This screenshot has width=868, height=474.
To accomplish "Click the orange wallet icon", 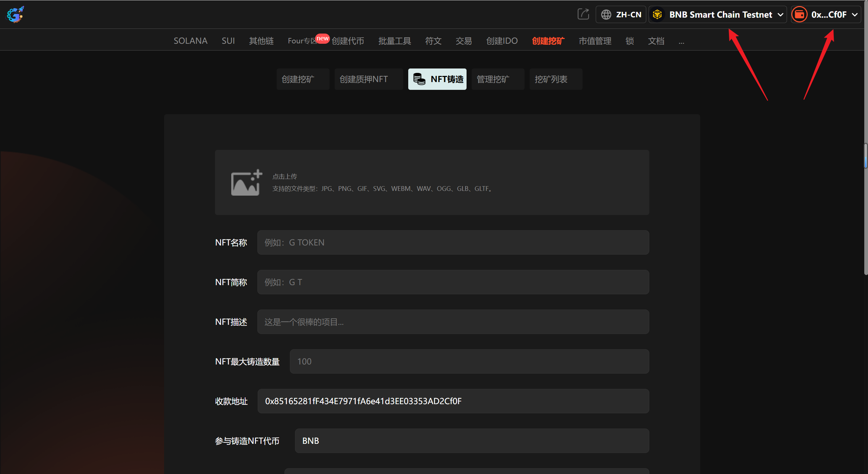I will click(x=799, y=15).
